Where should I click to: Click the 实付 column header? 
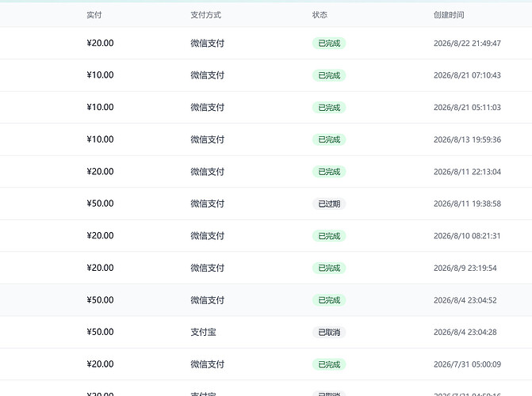click(x=94, y=15)
